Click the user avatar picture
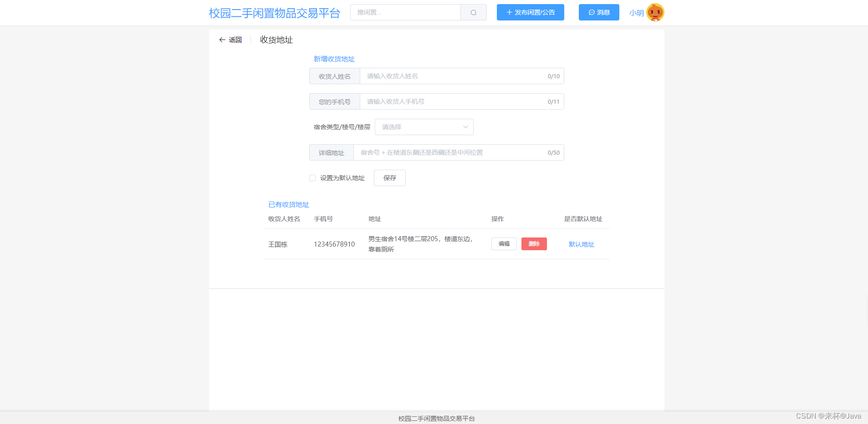 pos(655,12)
